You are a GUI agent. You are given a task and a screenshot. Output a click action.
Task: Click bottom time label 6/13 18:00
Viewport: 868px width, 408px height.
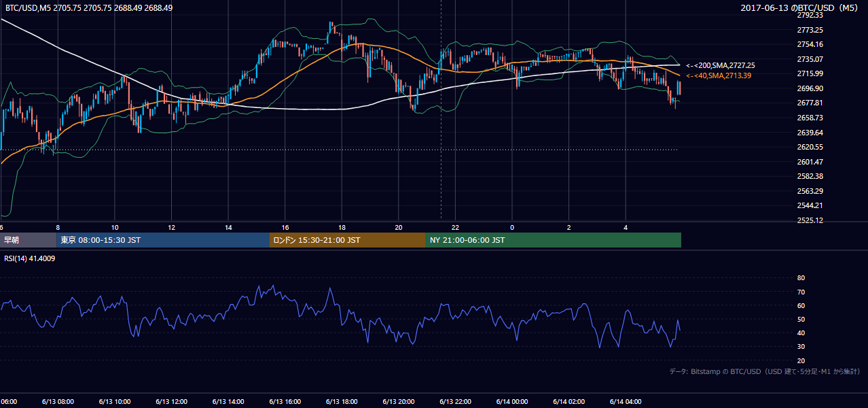pyautogui.click(x=342, y=402)
